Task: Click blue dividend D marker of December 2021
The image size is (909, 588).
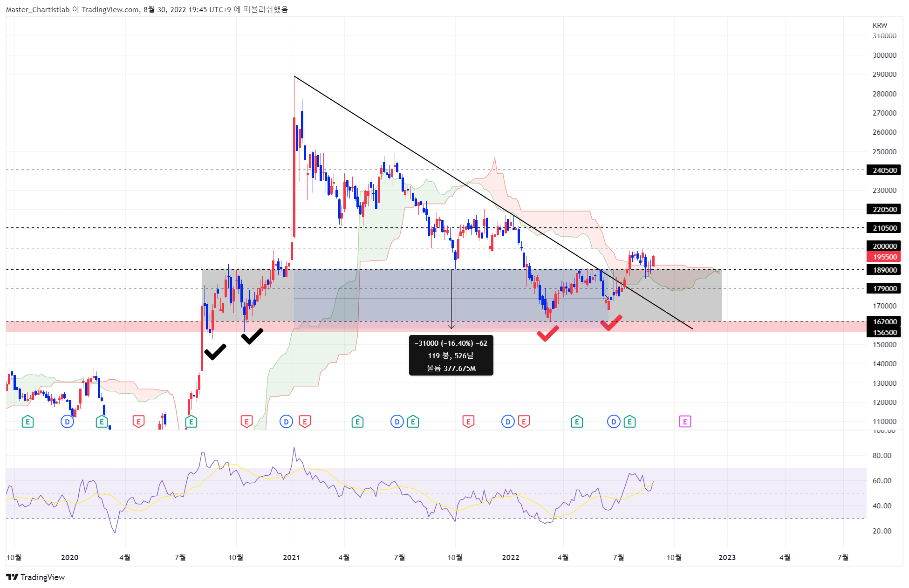Action: click(507, 422)
